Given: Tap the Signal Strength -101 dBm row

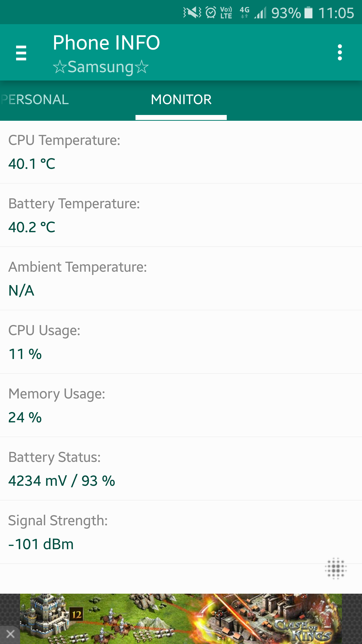Looking at the screenshot, I should 181,532.
